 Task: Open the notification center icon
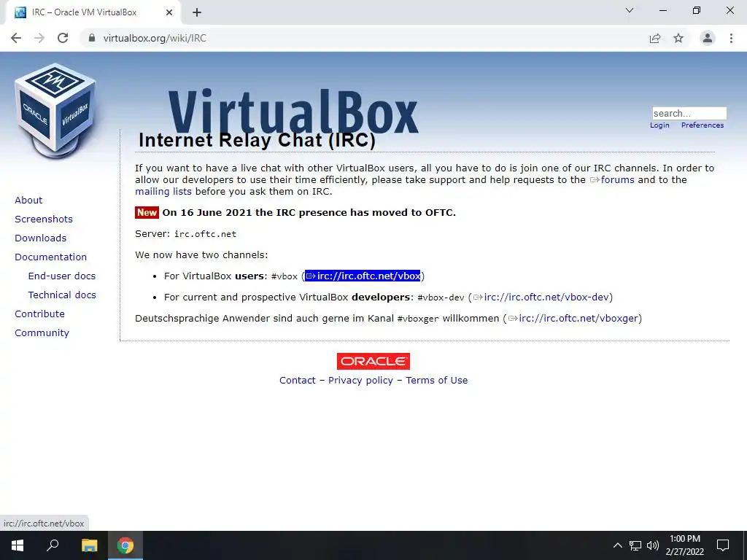(723, 545)
